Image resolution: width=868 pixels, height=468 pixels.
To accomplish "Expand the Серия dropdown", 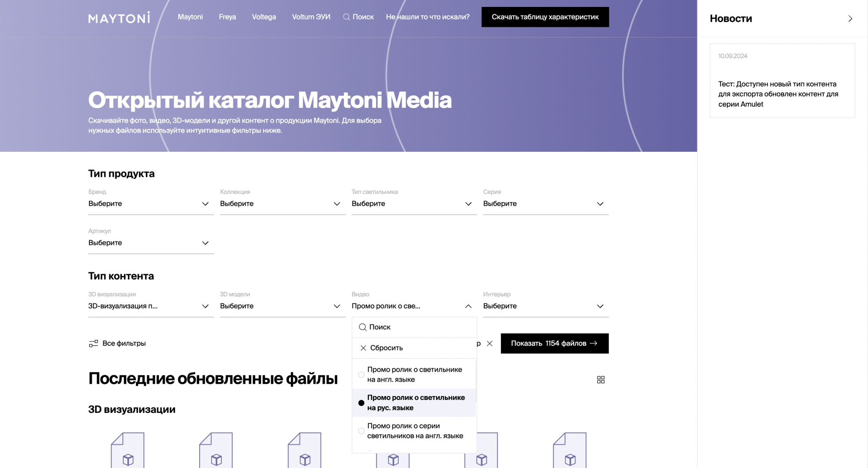I will (x=546, y=204).
